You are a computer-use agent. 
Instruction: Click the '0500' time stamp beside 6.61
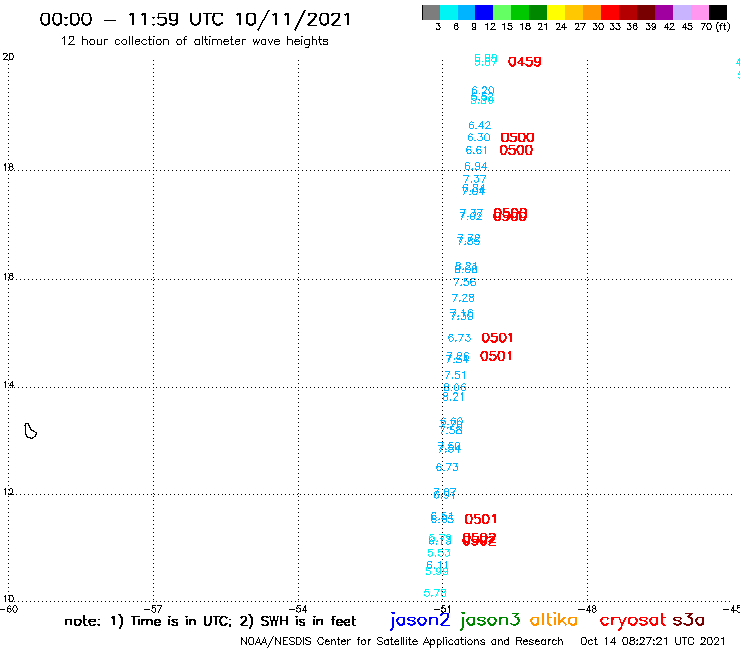516,150
